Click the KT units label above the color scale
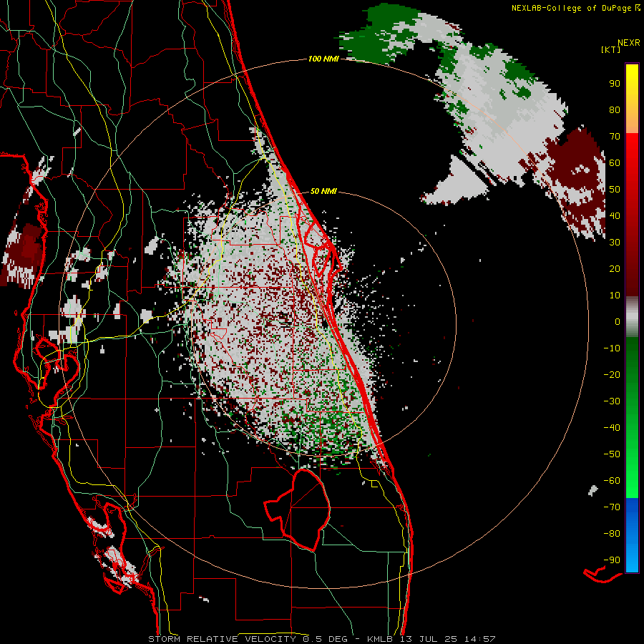This screenshot has width=644, height=644. 611,49
